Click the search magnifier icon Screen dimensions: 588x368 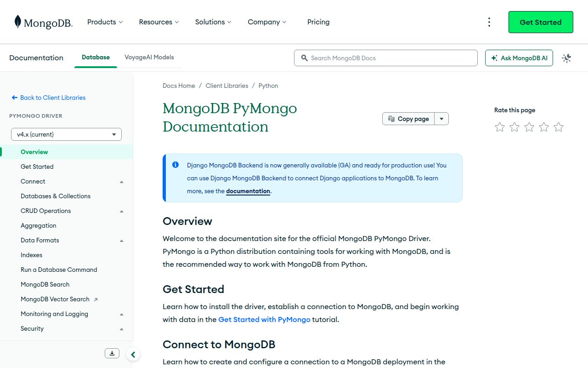point(304,58)
